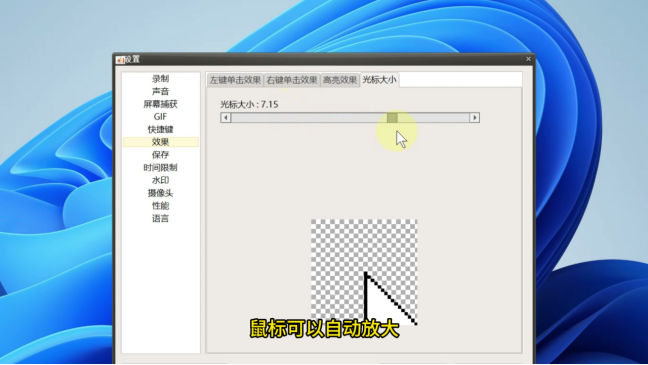Open the 声音 settings category
This screenshot has height=365, width=648.
[160, 91]
